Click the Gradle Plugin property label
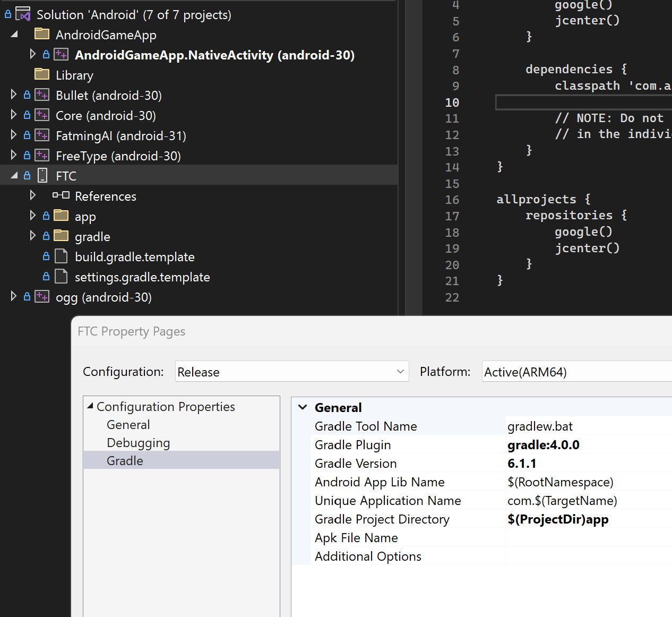The image size is (672, 617). (x=352, y=445)
